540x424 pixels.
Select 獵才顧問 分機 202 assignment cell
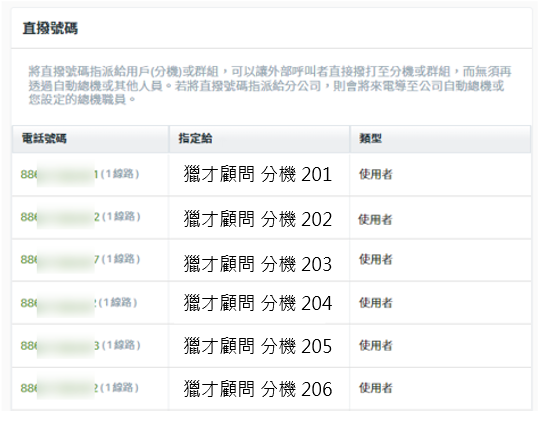(x=258, y=219)
